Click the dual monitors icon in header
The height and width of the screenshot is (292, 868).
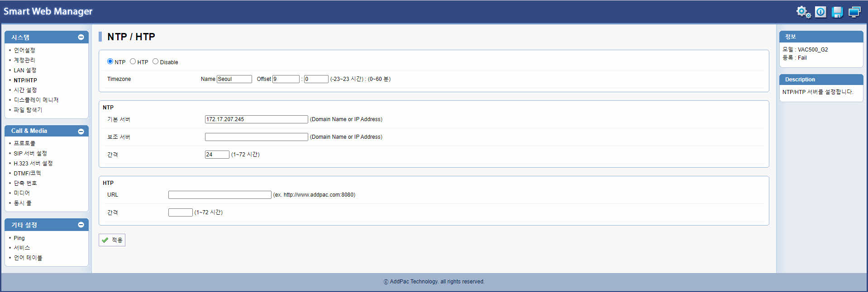click(x=854, y=12)
